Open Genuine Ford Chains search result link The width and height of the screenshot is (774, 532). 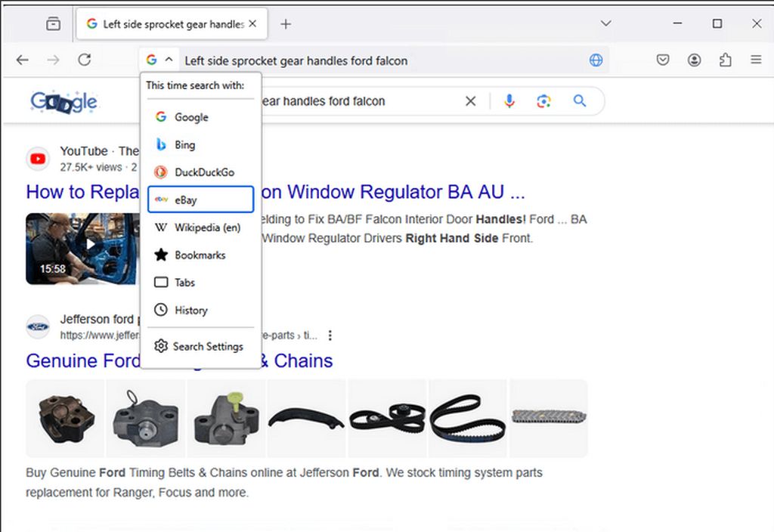(179, 360)
